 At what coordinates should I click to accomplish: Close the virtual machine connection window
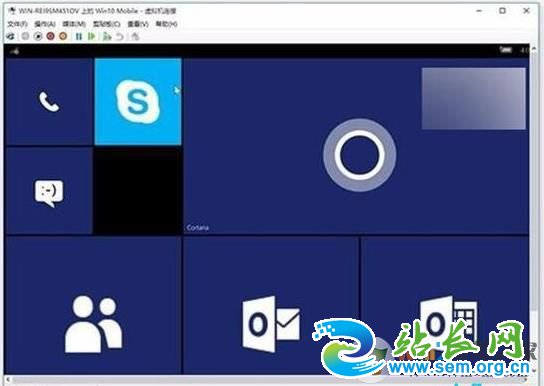click(x=526, y=11)
